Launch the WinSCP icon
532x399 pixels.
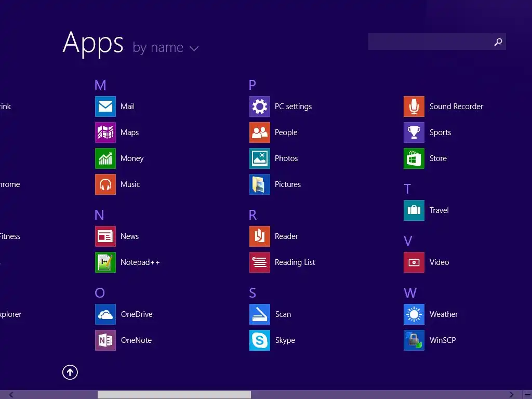(414, 340)
